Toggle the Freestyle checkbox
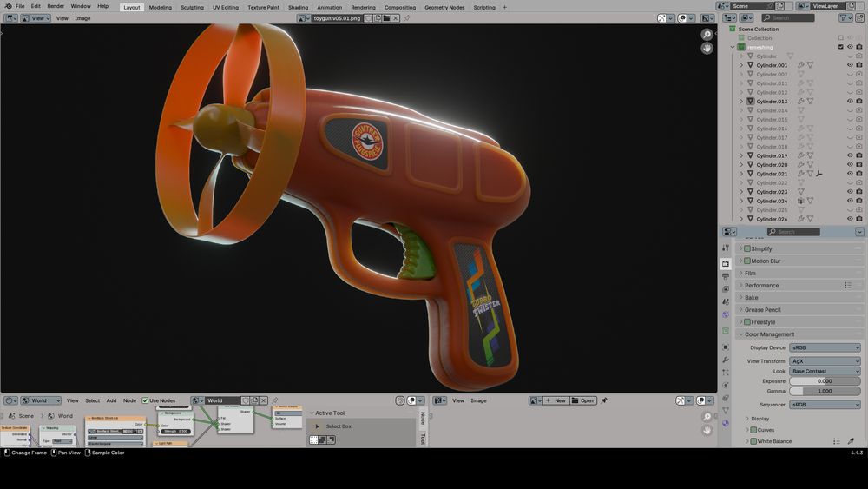 click(x=747, y=321)
